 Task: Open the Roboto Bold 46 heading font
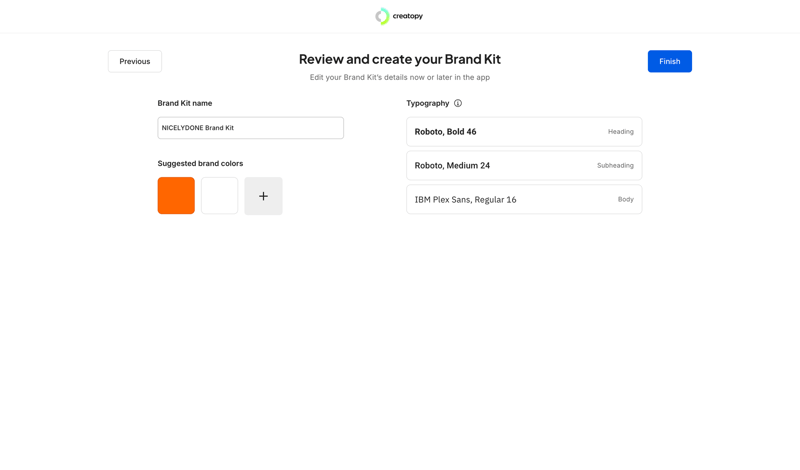coord(524,132)
